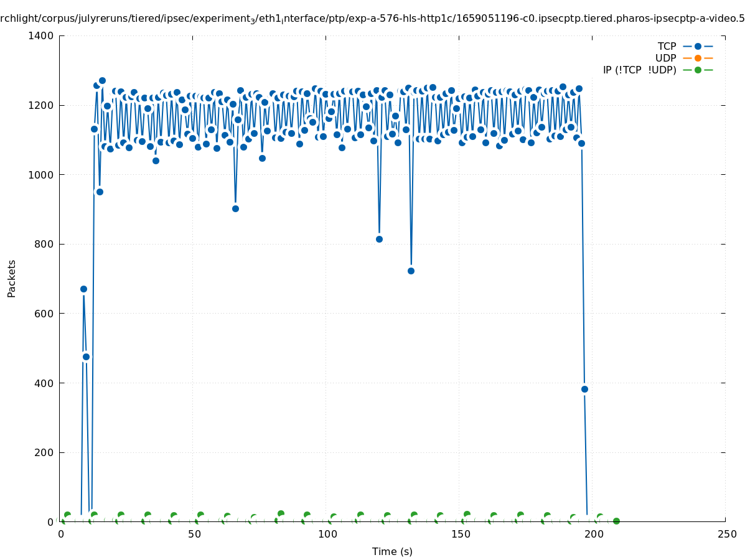Click the early TCP point near 476 packets
The width and height of the screenshot is (745, 560).
pos(86,357)
